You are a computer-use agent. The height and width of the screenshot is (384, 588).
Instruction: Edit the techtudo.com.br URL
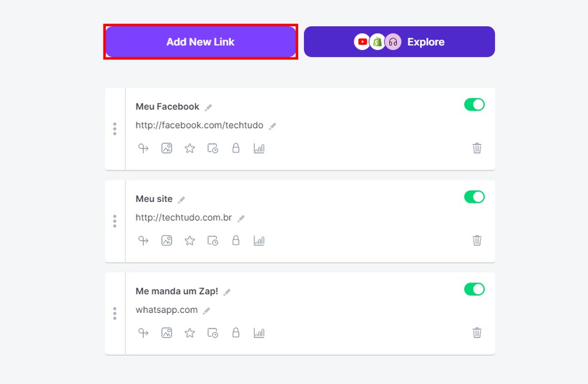point(241,218)
